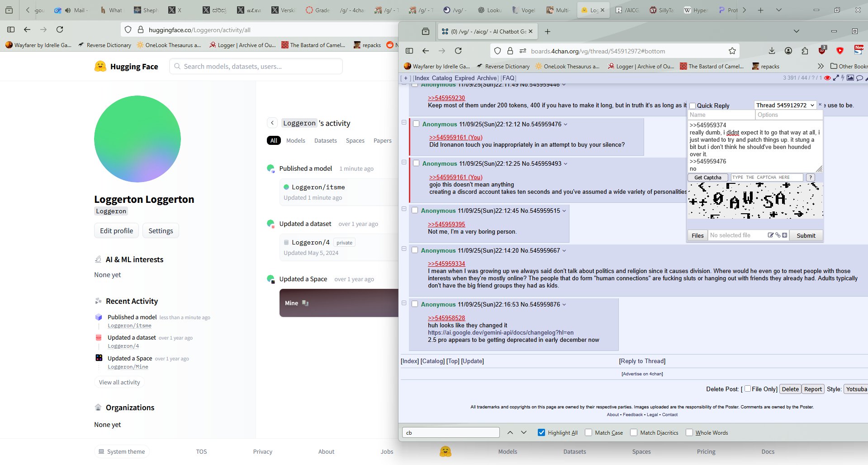
Task: Open a new tab in the 4chan window
Action: coord(548,31)
